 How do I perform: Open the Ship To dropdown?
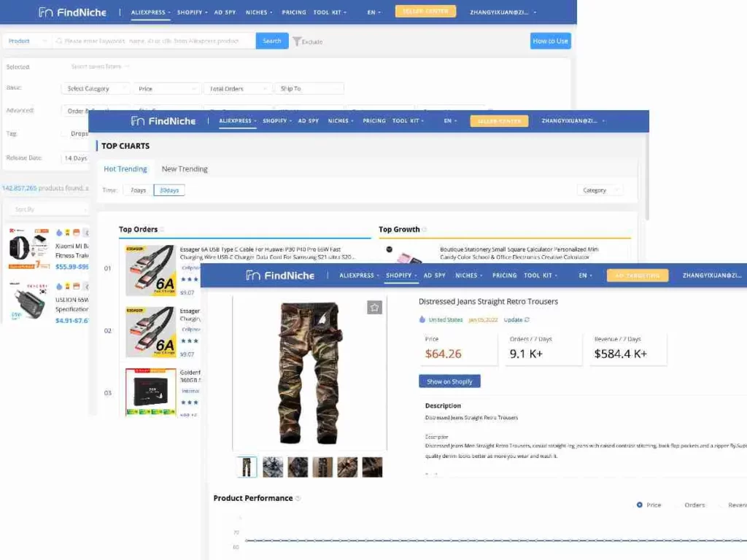(309, 87)
